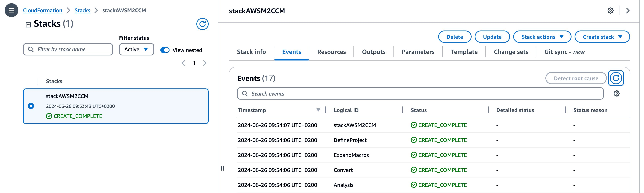
Task: Open Events table preferences gear
Action: [x=617, y=93]
